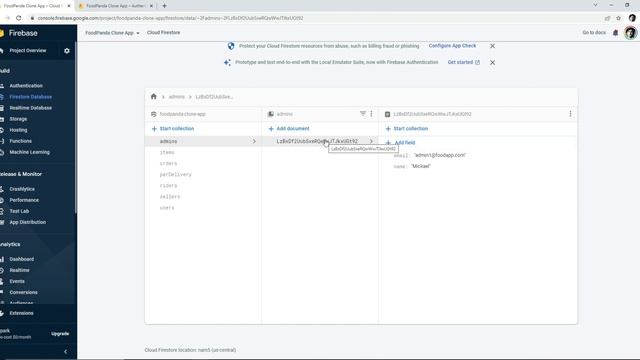Open Machine Learning section
This screenshot has height=360, width=640.
[x=29, y=152]
